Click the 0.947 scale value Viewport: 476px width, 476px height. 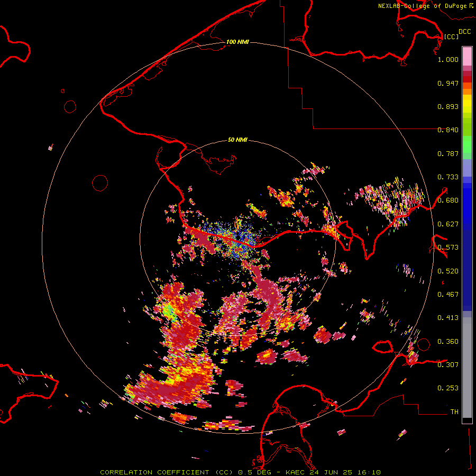click(x=448, y=83)
